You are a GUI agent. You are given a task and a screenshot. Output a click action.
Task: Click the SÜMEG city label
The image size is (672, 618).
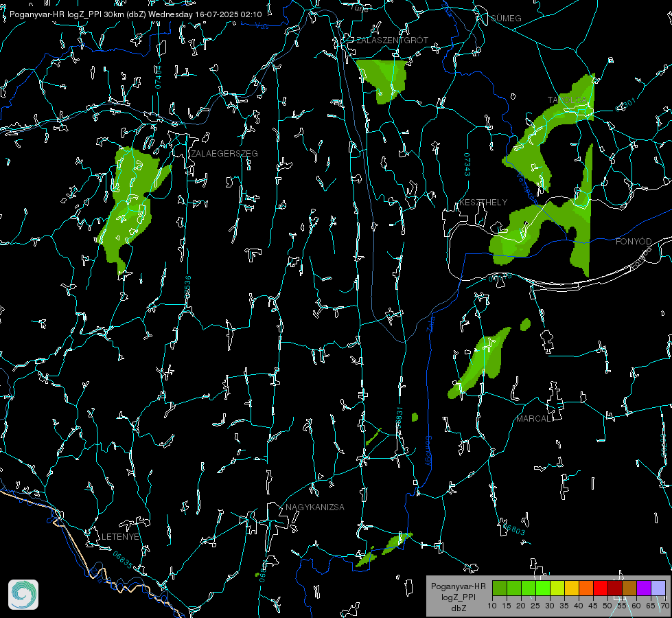click(506, 19)
